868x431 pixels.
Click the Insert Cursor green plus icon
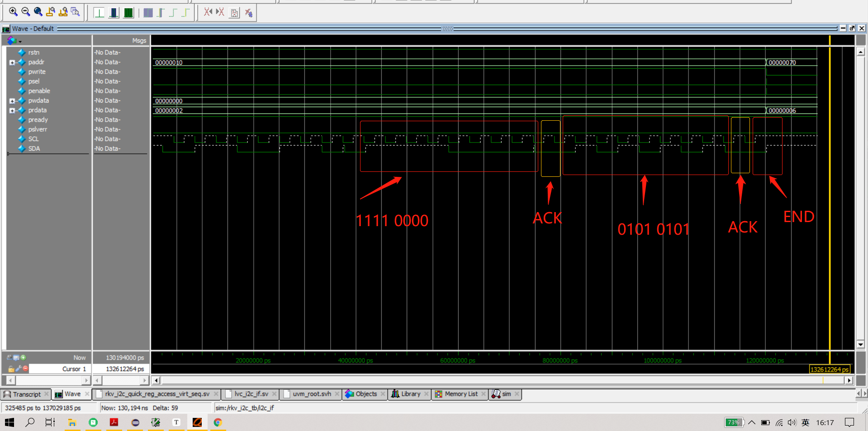click(x=24, y=357)
